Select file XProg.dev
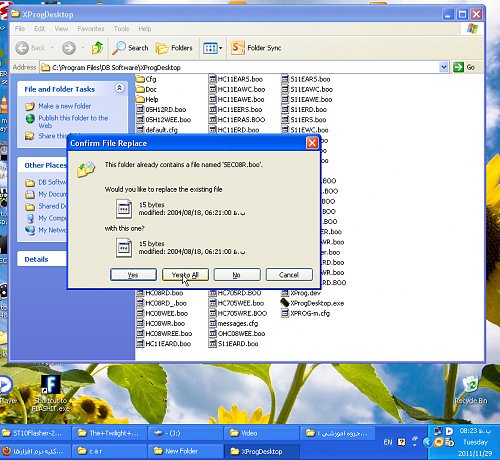 [301, 293]
